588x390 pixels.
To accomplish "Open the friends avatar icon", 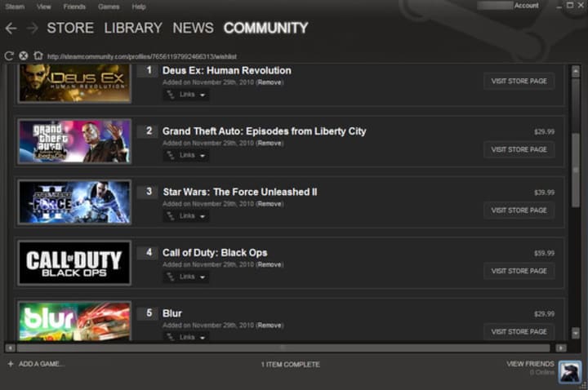I will (570, 372).
